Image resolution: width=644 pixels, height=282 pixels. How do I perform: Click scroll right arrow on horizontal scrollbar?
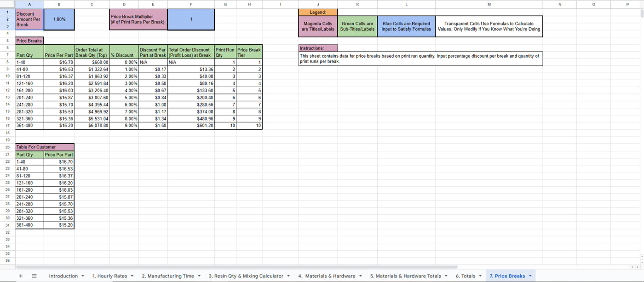coord(638,267)
